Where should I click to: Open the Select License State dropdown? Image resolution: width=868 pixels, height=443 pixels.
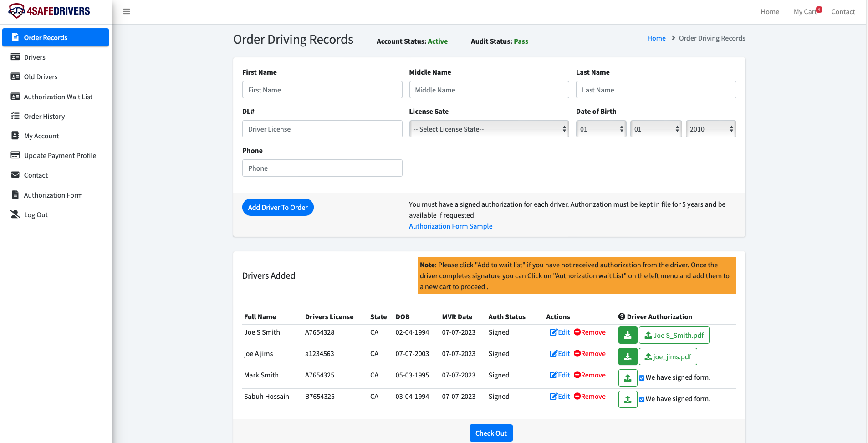tap(489, 129)
